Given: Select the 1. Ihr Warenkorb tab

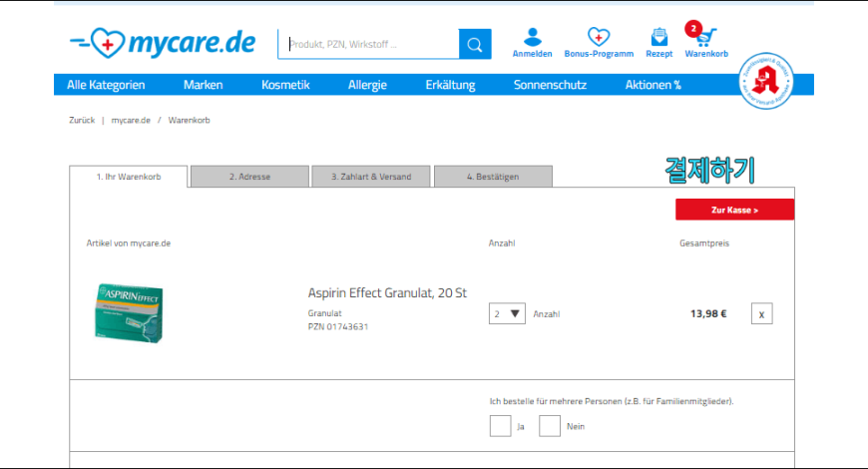Looking at the screenshot, I should point(129,177).
